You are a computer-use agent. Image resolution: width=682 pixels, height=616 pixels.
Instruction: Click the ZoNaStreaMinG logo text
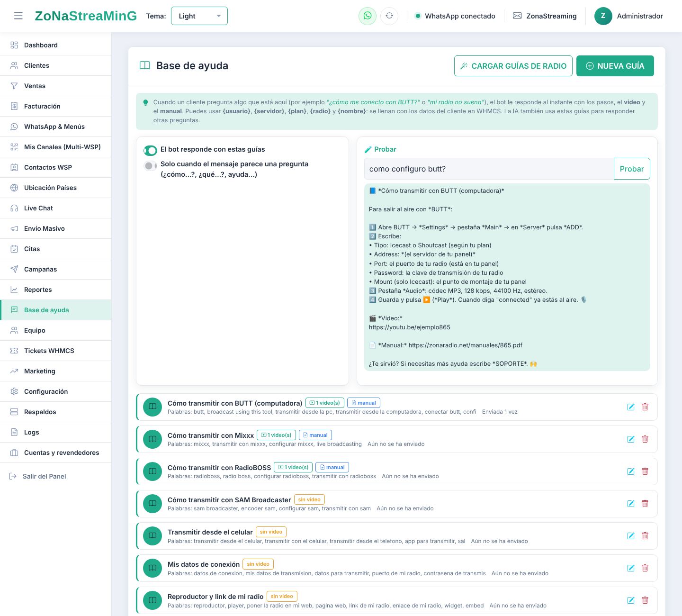pos(86,16)
